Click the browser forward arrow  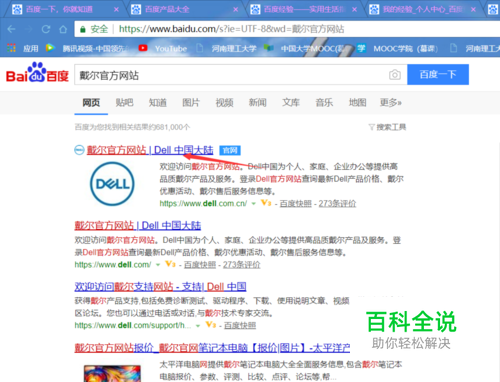tap(29, 29)
